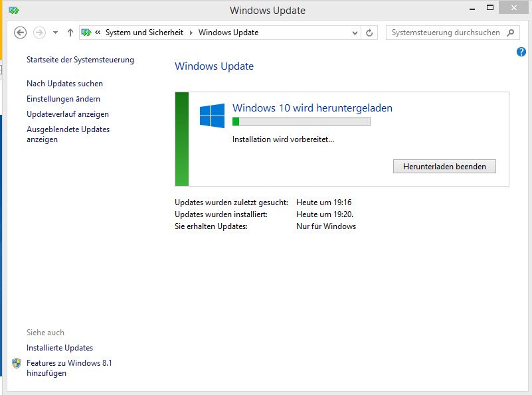Click the double chevron in the address bar

point(98,33)
